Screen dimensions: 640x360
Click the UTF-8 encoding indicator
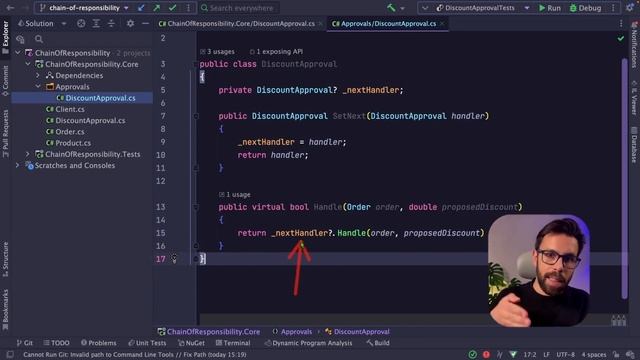click(565, 354)
